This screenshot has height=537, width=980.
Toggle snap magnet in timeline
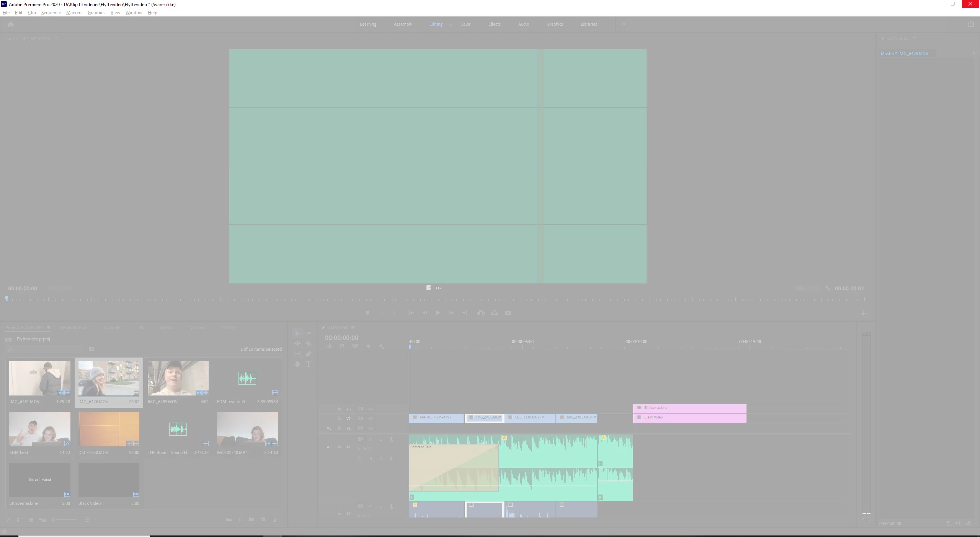342,346
